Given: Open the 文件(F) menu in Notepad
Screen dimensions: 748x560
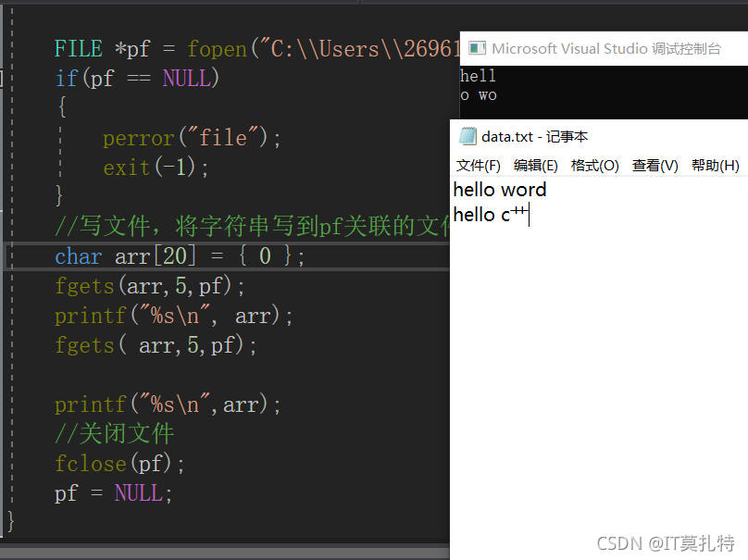Looking at the screenshot, I should click(x=478, y=166).
